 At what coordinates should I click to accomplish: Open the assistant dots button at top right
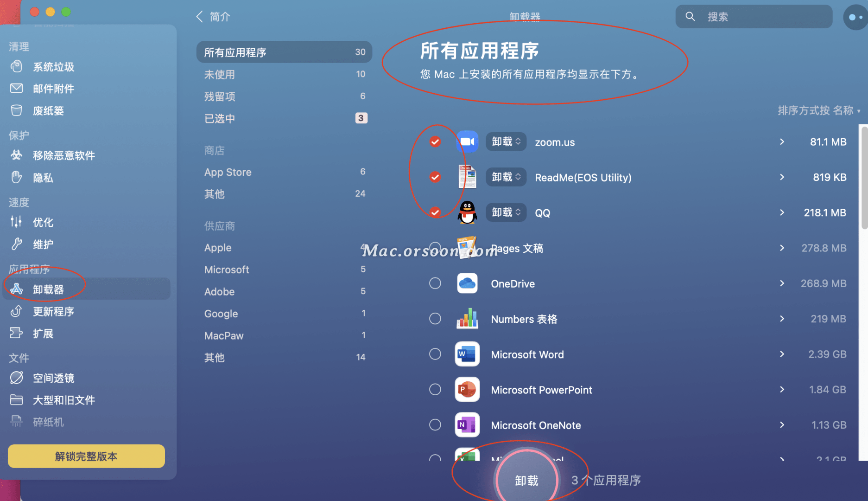point(855,17)
